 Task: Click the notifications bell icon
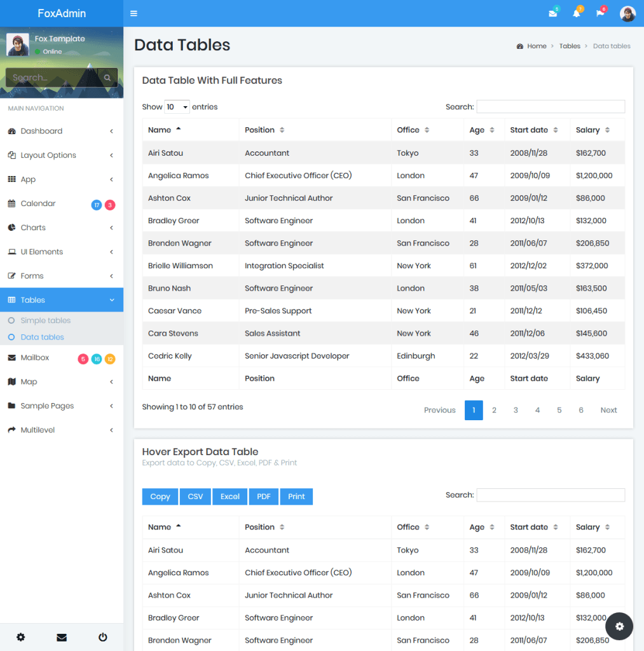point(577,13)
